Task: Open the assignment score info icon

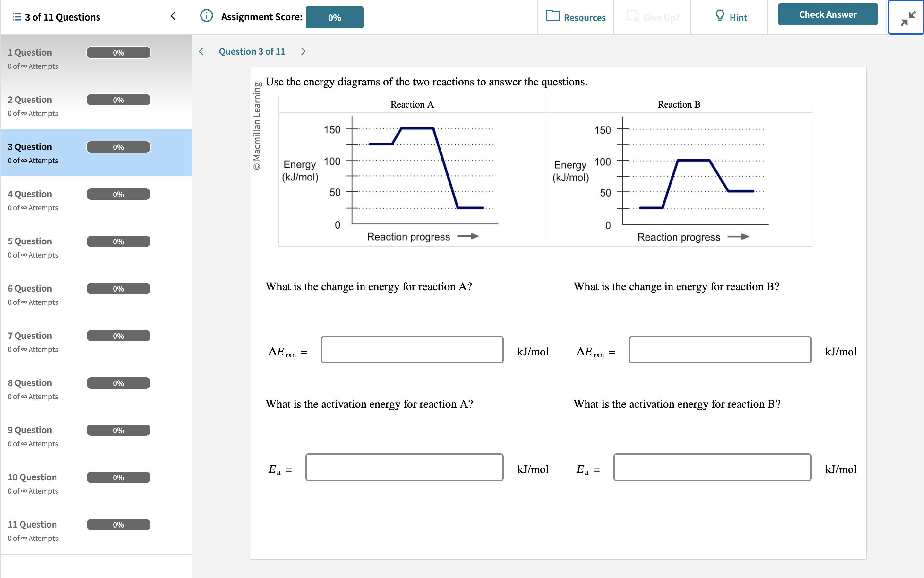Action: point(207,16)
